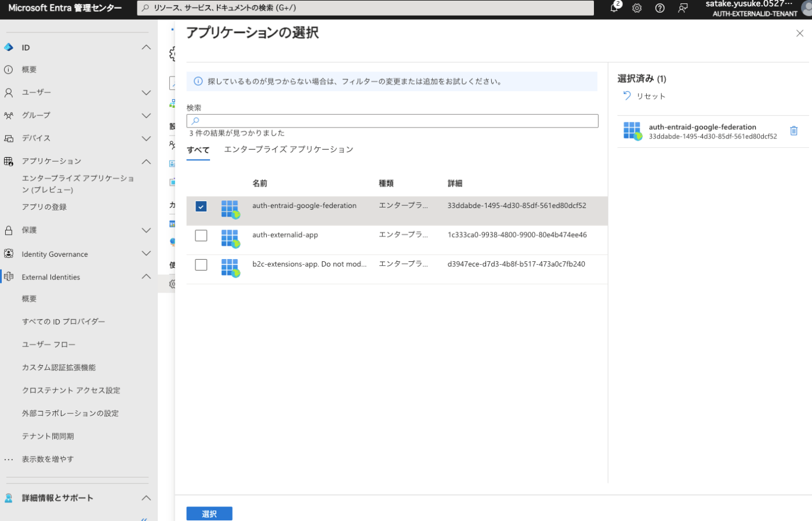The width and height of the screenshot is (812, 521).
Task: Click the アプリケーション grid icon in sidebar
Action: (9, 161)
